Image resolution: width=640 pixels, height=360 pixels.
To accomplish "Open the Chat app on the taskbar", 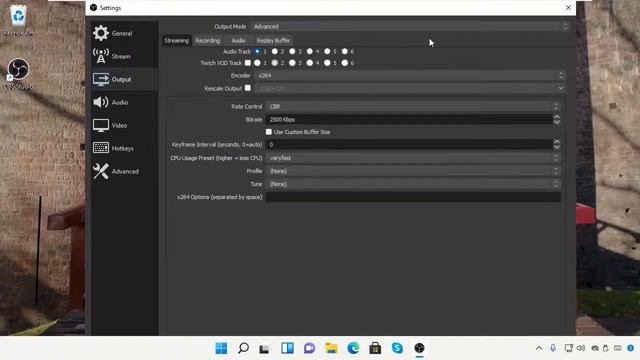I will click(309, 348).
